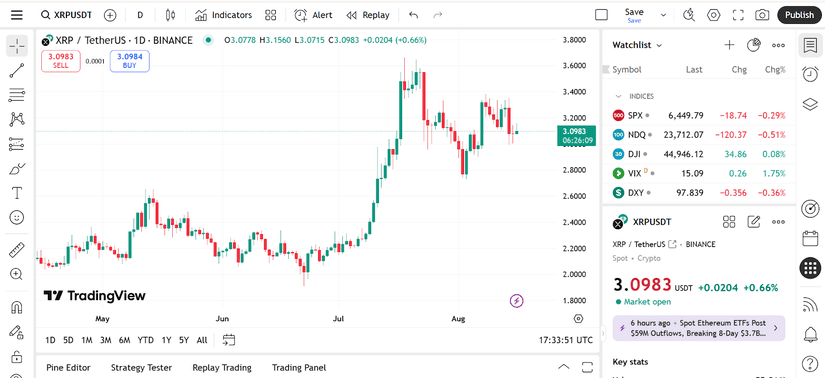The width and height of the screenshot is (825, 378).
Task: Take a chart snapshot with camera icon
Action: click(x=762, y=15)
